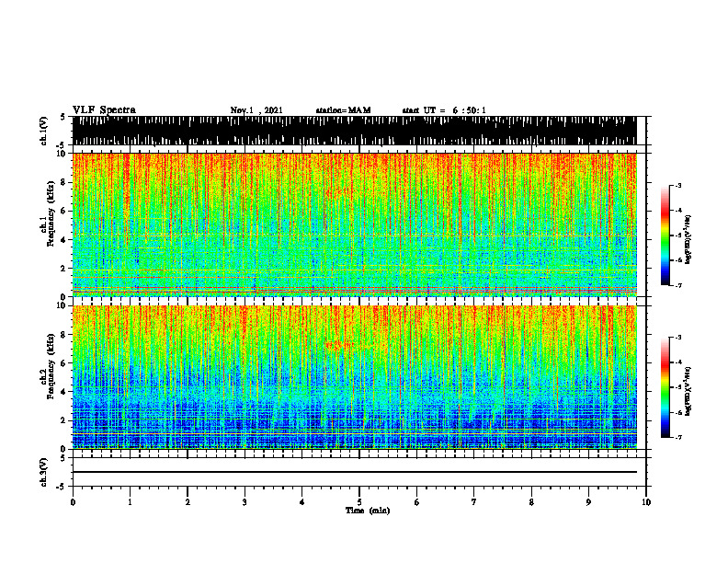
Task: Click the "-7" label on ch.1 color bar
Action: [x=678, y=285]
